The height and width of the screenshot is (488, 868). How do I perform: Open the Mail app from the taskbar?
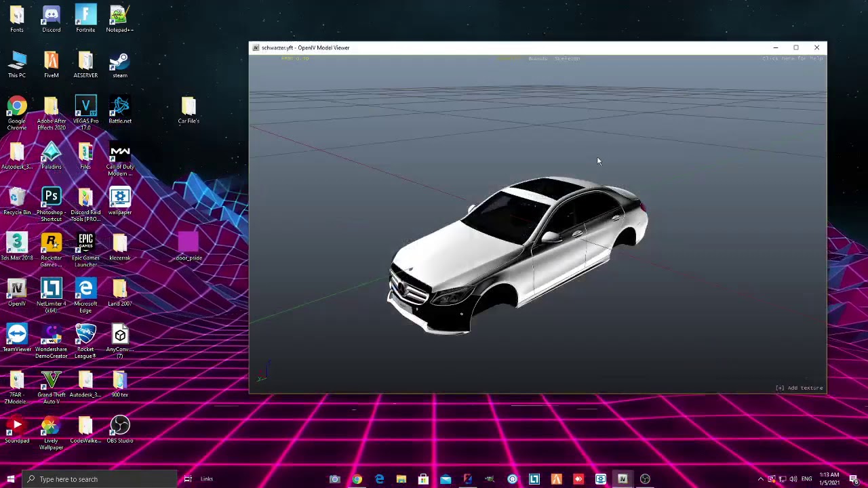446,479
